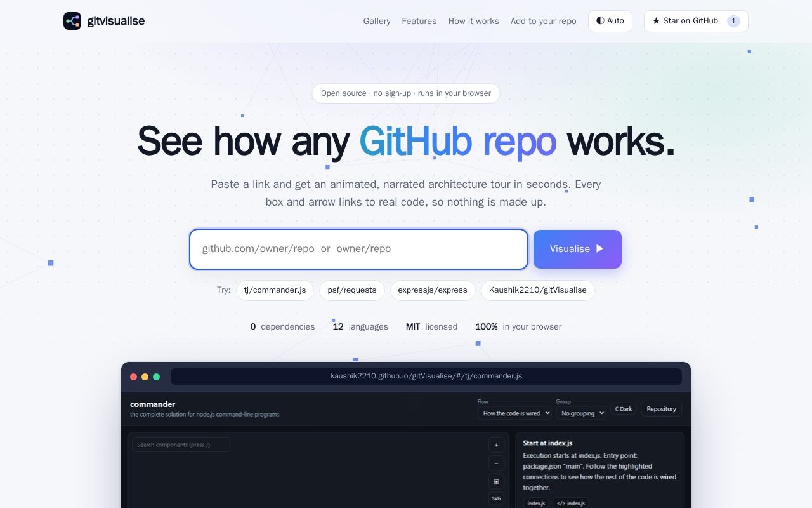Screen dimensions: 812x508
Task: Click the 'commander' title in preview
Action: [x=152, y=404]
